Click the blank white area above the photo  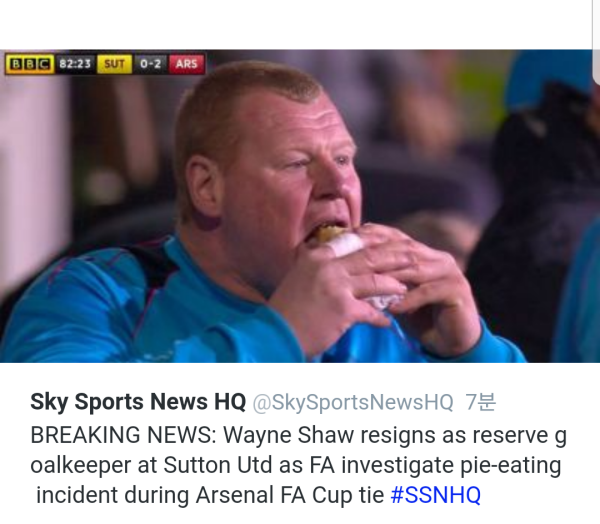pos(295,24)
